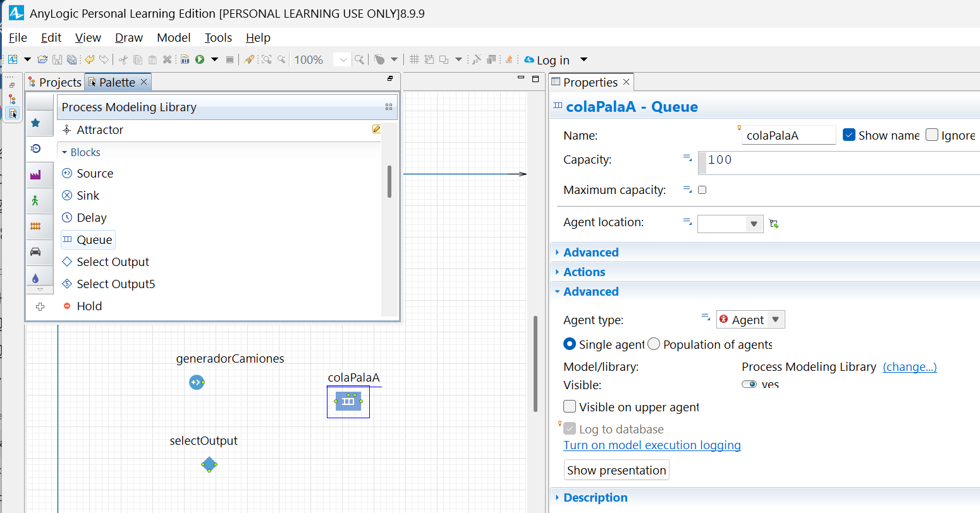Open the Fluid Library droplet palette icon
Image resolution: width=980 pixels, height=513 pixels.
35,277
